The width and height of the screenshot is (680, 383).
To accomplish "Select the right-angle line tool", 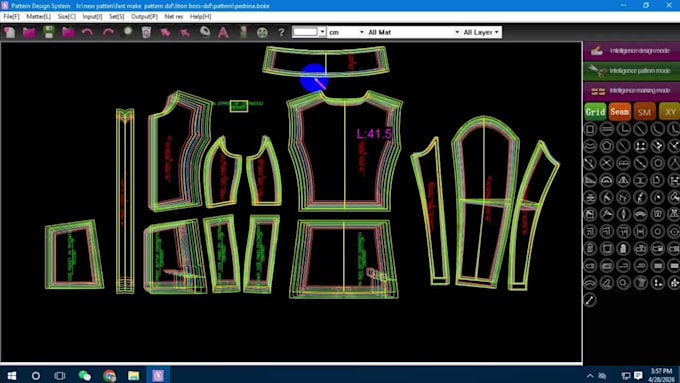I will tap(623, 129).
